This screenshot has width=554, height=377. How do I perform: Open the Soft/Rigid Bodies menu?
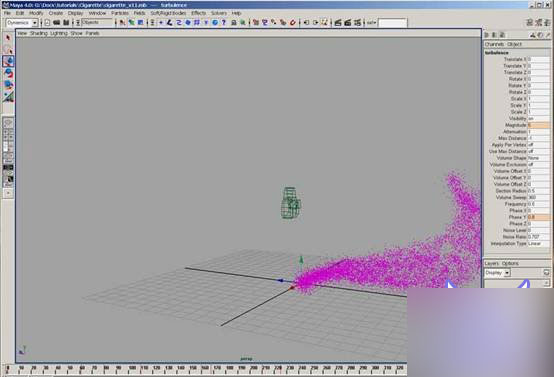[168, 13]
